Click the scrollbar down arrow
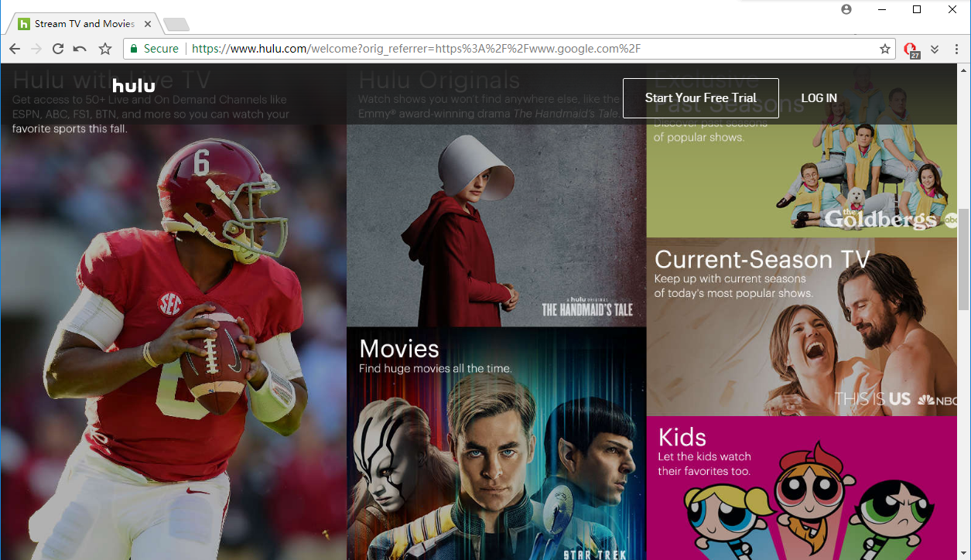The width and height of the screenshot is (971, 560). click(964, 553)
